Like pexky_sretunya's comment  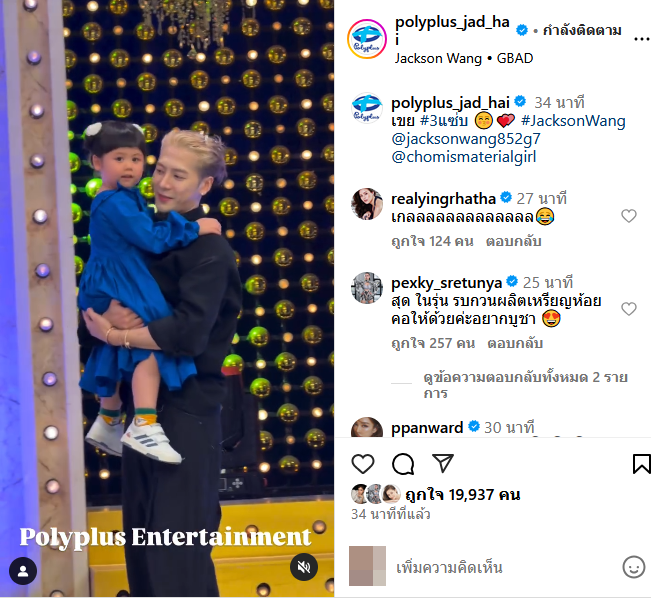click(629, 309)
